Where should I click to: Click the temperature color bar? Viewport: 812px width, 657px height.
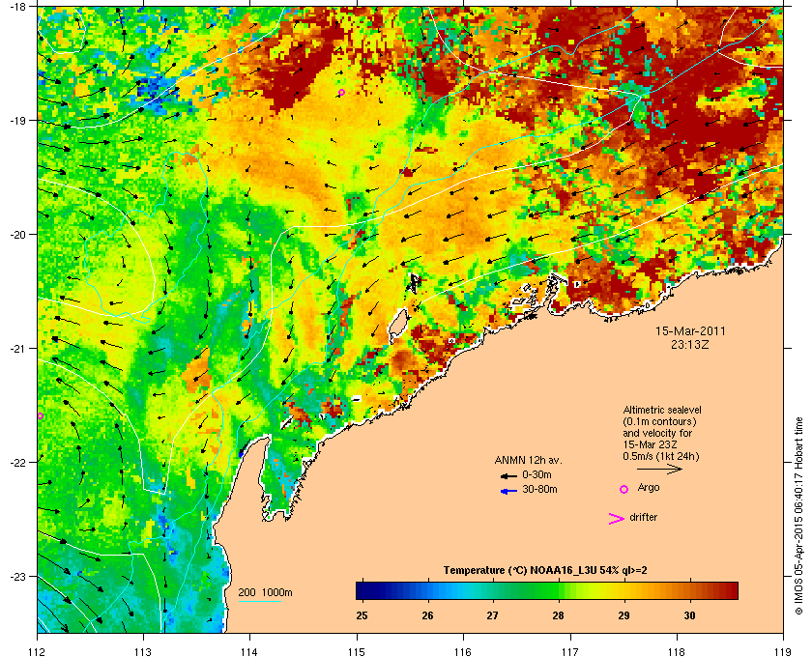[x=547, y=590]
